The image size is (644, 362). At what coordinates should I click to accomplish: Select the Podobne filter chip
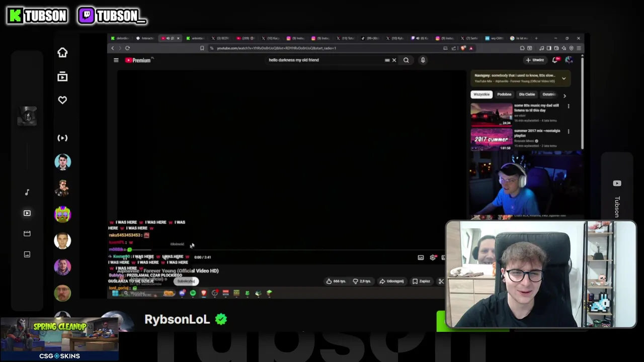[x=504, y=95]
